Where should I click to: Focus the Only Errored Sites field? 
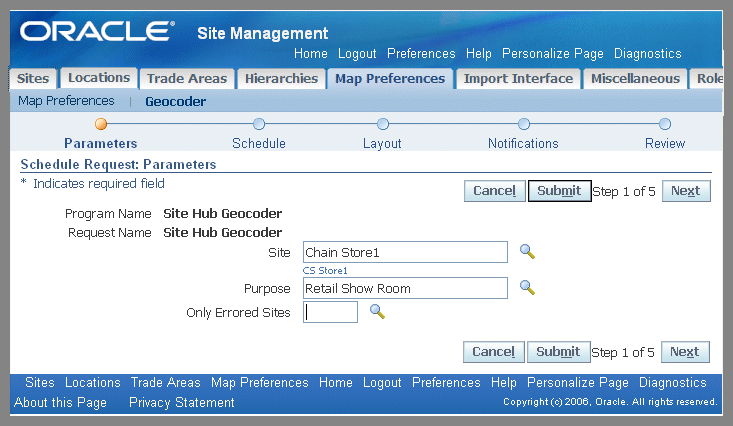click(331, 312)
